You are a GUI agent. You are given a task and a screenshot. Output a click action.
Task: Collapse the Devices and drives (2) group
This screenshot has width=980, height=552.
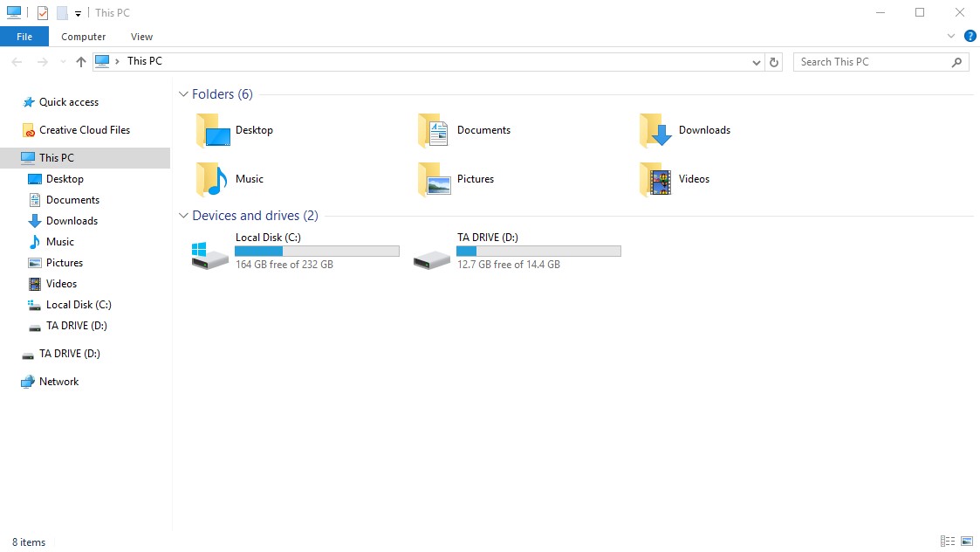pos(183,215)
